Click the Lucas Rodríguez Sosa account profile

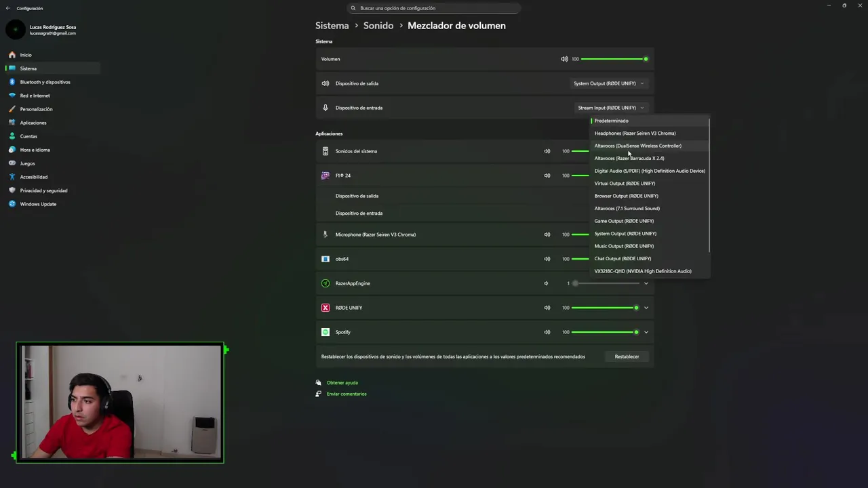coord(42,30)
